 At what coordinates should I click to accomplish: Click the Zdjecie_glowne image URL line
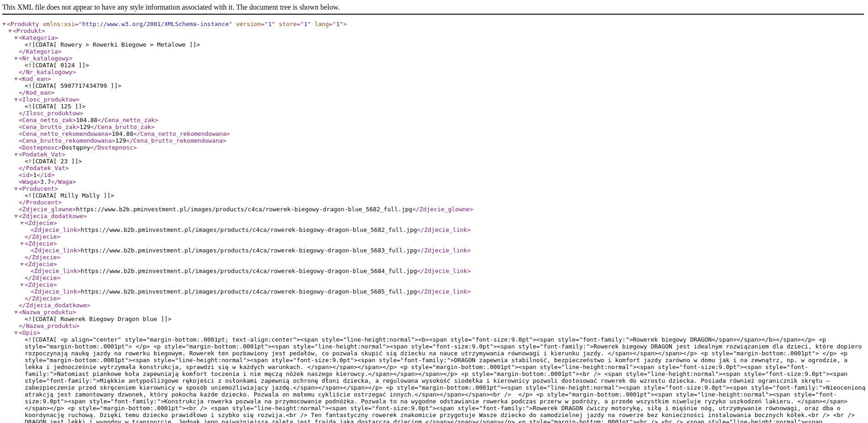[x=246, y=209]
